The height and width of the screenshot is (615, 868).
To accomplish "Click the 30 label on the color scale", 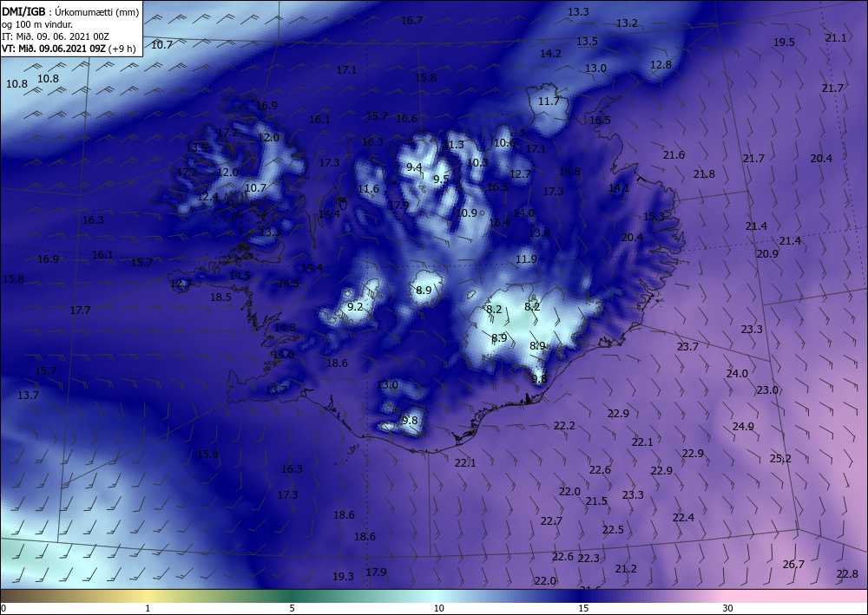I will [x=728, y=608].
